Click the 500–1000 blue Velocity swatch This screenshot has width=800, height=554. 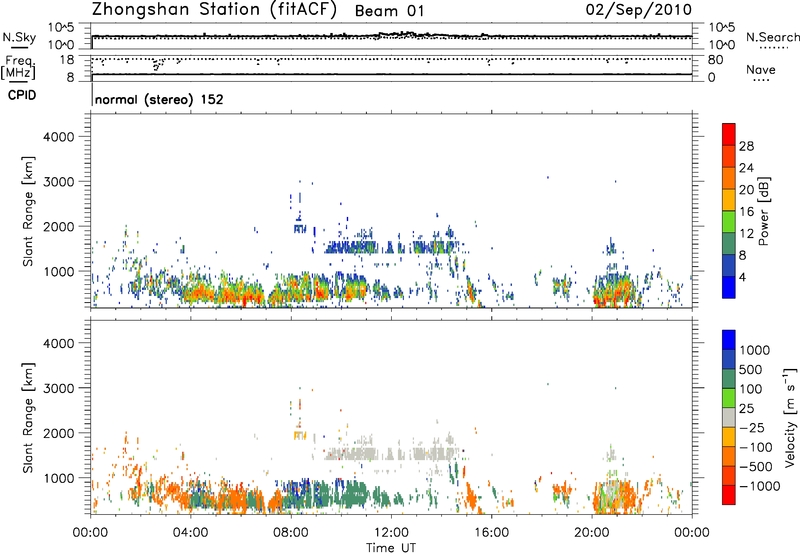pyautogui.click(x=729, y=359)
